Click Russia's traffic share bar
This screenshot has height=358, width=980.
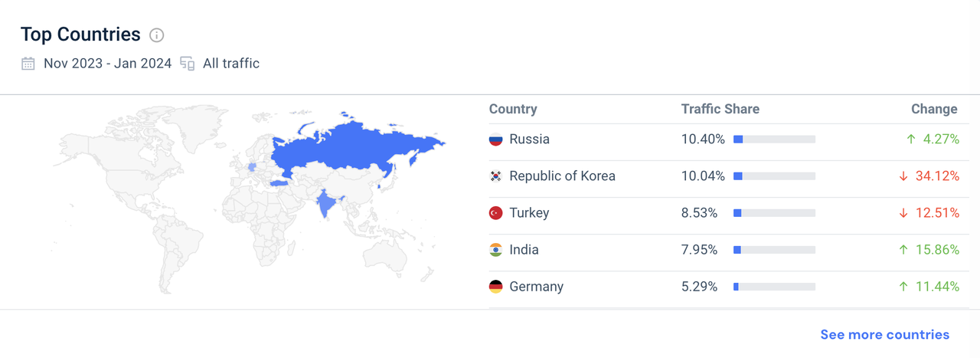pyautogui.click(x=774, y=140)
